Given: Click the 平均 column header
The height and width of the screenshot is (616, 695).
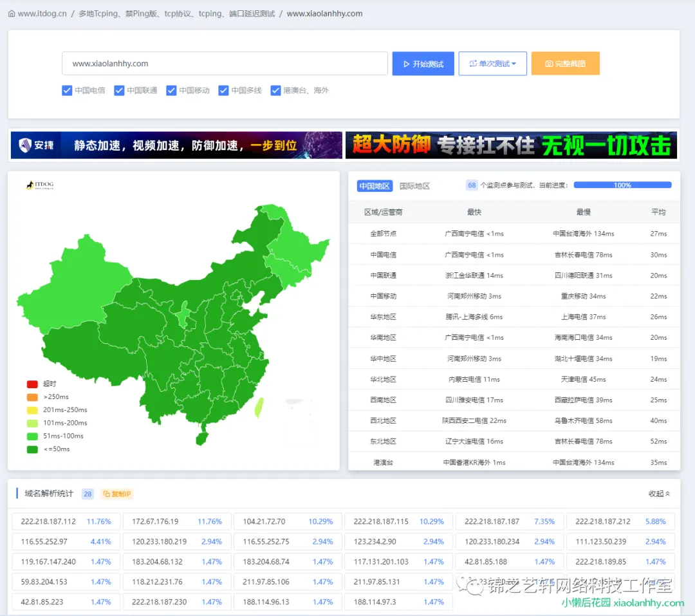Looking at the screenshot, I should 658,212.
